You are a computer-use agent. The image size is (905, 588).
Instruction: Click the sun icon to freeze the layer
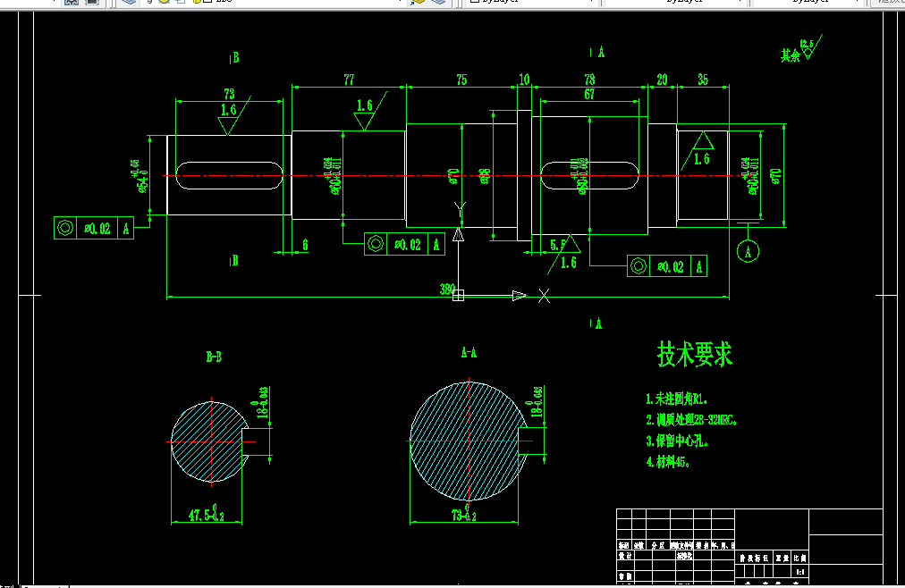pos(163,3)
